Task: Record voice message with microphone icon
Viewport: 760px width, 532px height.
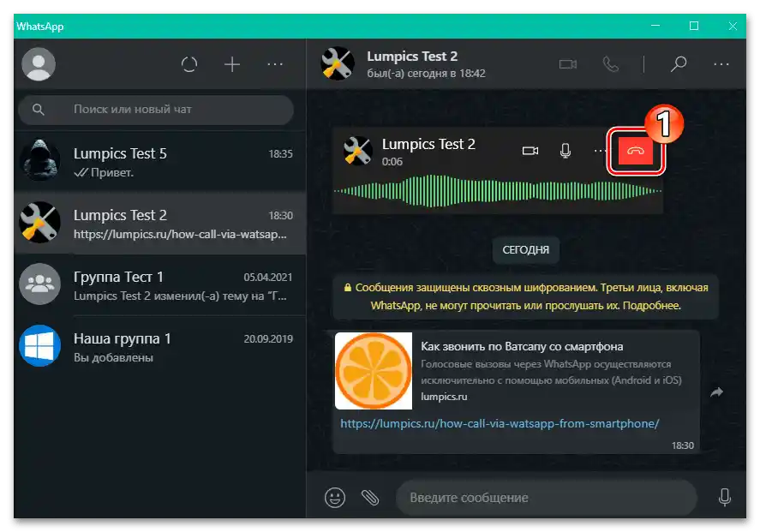Action: (x=725, y=497)
